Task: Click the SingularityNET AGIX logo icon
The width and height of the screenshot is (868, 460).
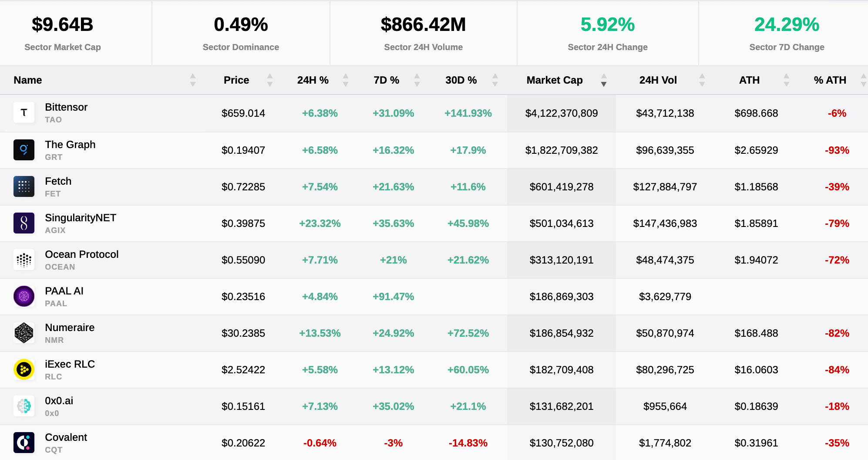Action: [24, 223]
